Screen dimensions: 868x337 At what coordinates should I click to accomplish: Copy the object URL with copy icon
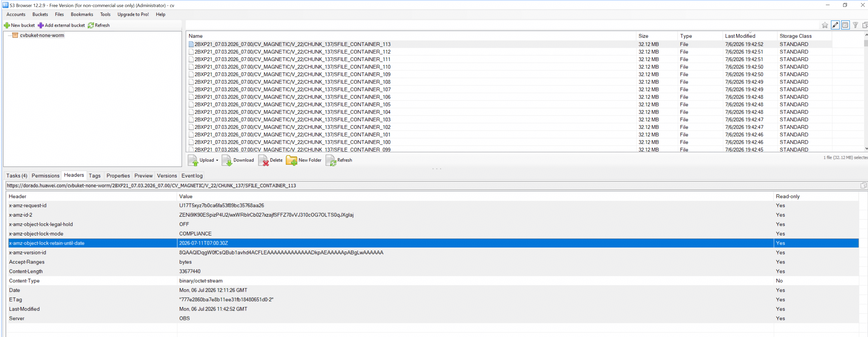[864, 185]
